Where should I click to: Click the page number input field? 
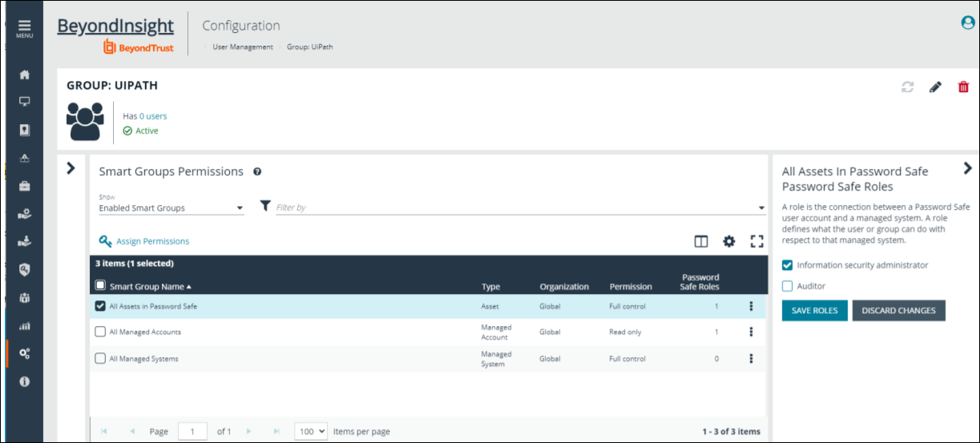(192, 431)
